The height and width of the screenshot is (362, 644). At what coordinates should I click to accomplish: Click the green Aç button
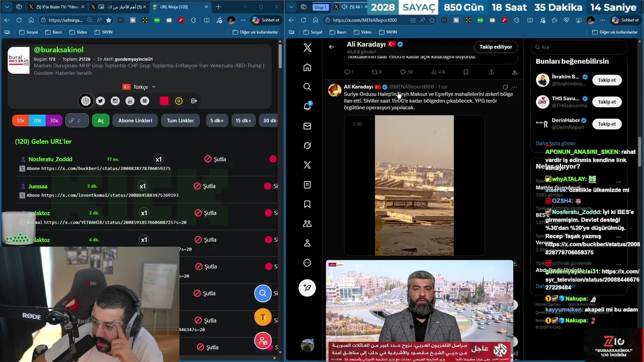click(x=101, y=121)
